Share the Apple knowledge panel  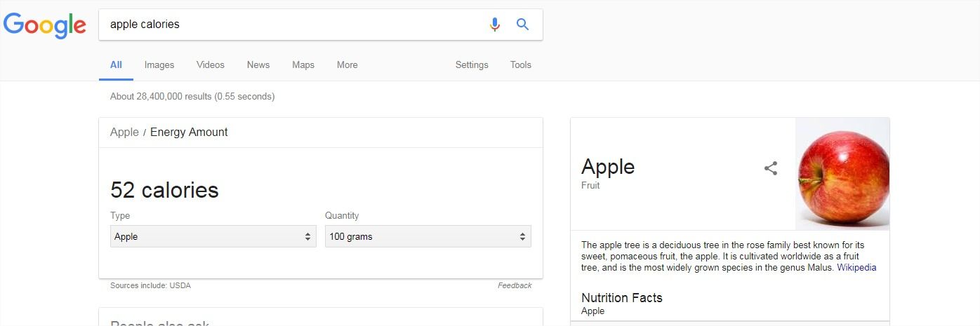771,168
